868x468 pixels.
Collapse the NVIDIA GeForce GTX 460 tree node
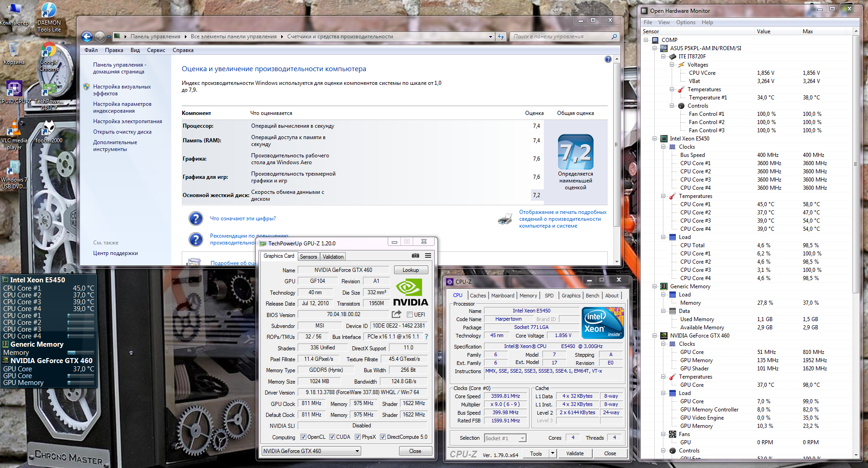point(654,336)
